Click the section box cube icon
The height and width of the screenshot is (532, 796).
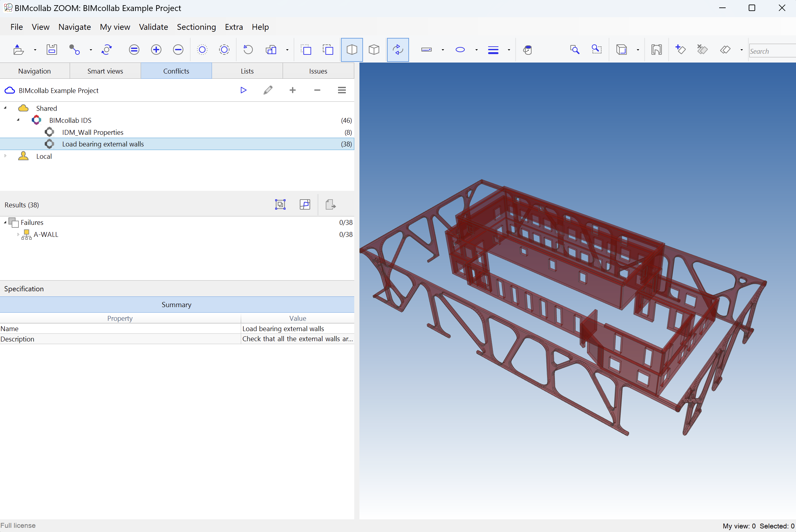(622, 50)
